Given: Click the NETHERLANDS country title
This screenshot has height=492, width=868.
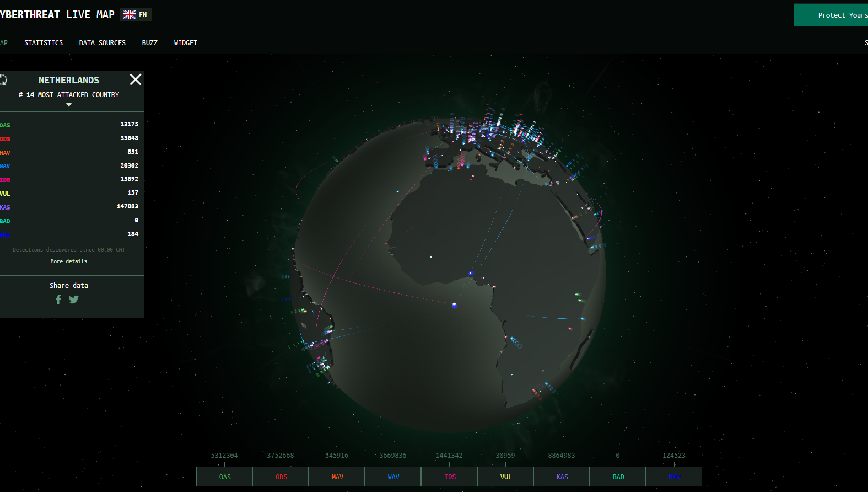Looking at the screenshot, I should pos(69,80).
